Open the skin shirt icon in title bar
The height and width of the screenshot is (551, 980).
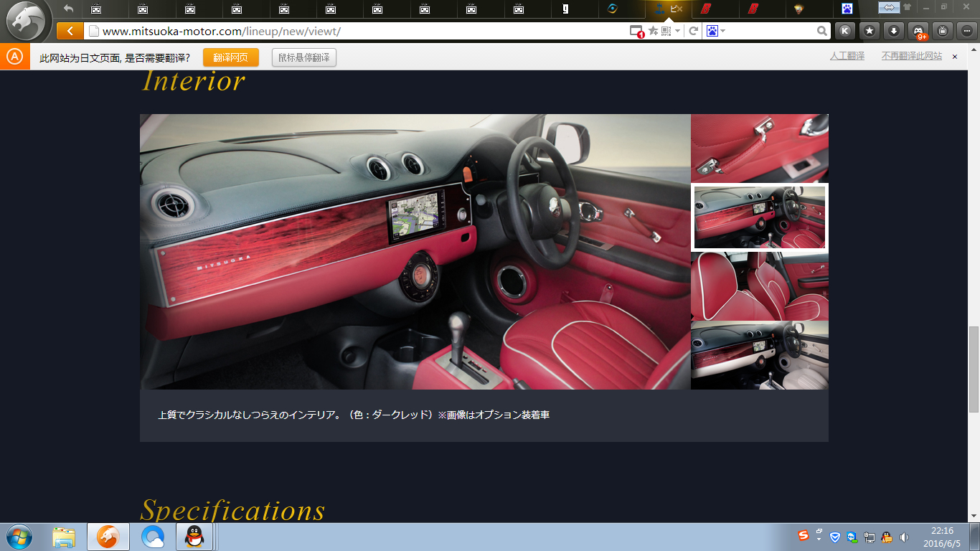point(908,7)
